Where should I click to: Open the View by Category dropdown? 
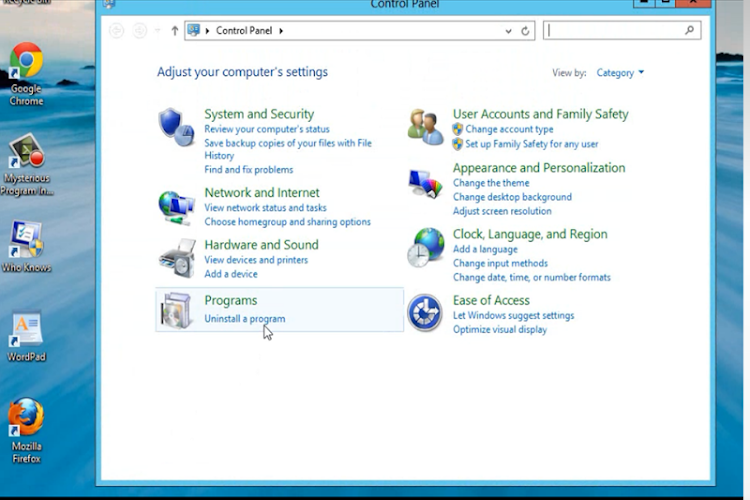[x=620, y=73]
